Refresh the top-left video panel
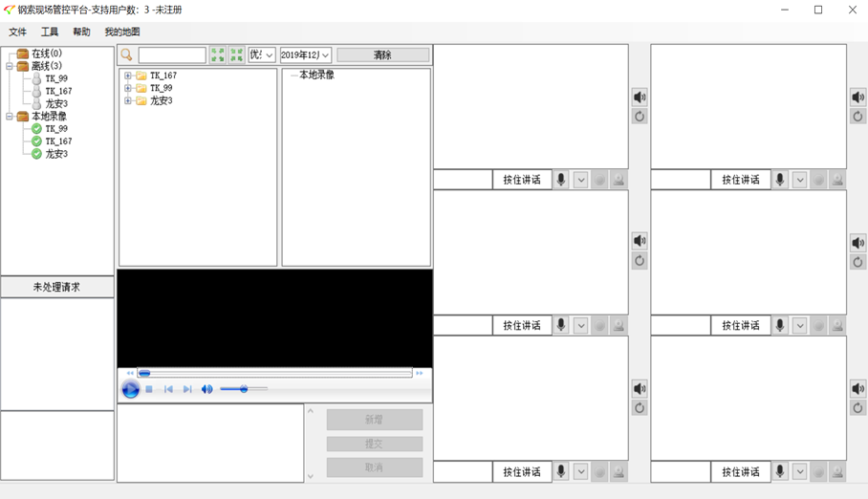 (x=640, y=117)
